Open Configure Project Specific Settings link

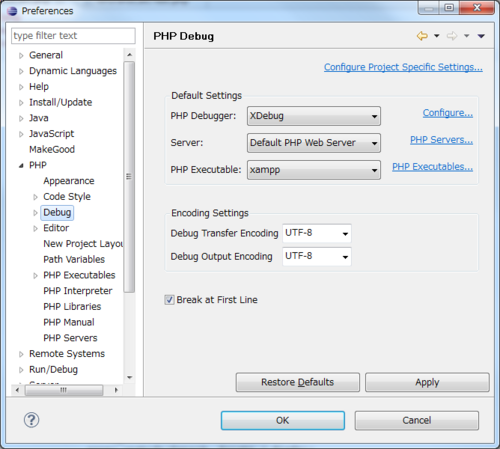403,67
